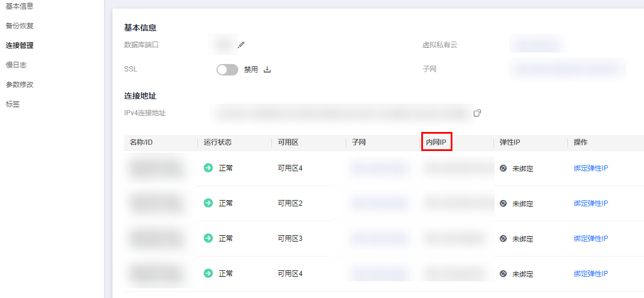Image resolution: width=644 pixels, height=298 pixels.
Task: Go to 备份恢复 in the sidebar
Action: 20,26
